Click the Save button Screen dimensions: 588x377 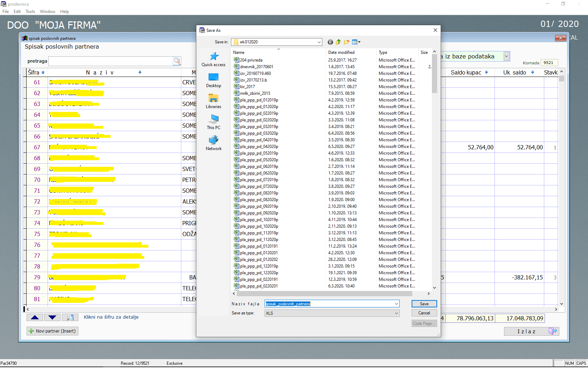(x=424, y=304)
